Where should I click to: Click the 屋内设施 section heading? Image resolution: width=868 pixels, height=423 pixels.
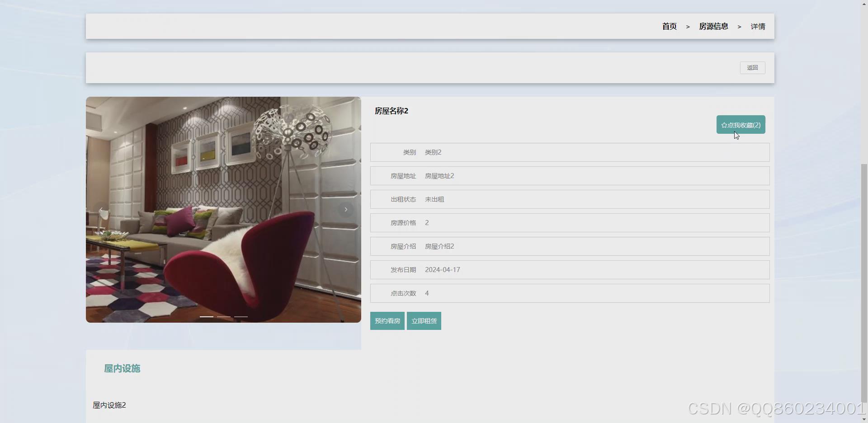[122, 368]
